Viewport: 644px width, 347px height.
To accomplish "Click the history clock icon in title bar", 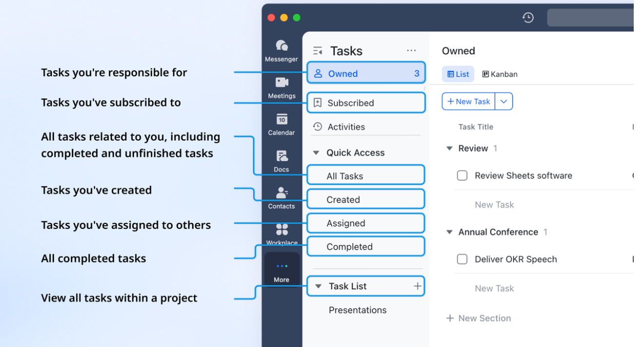I will tap(528, 17).
